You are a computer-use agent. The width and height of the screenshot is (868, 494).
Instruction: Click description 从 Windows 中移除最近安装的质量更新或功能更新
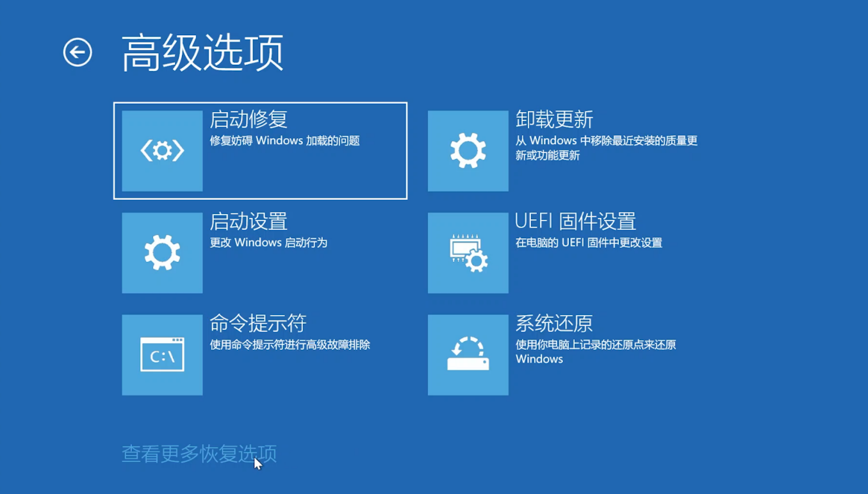click(607, 148)
